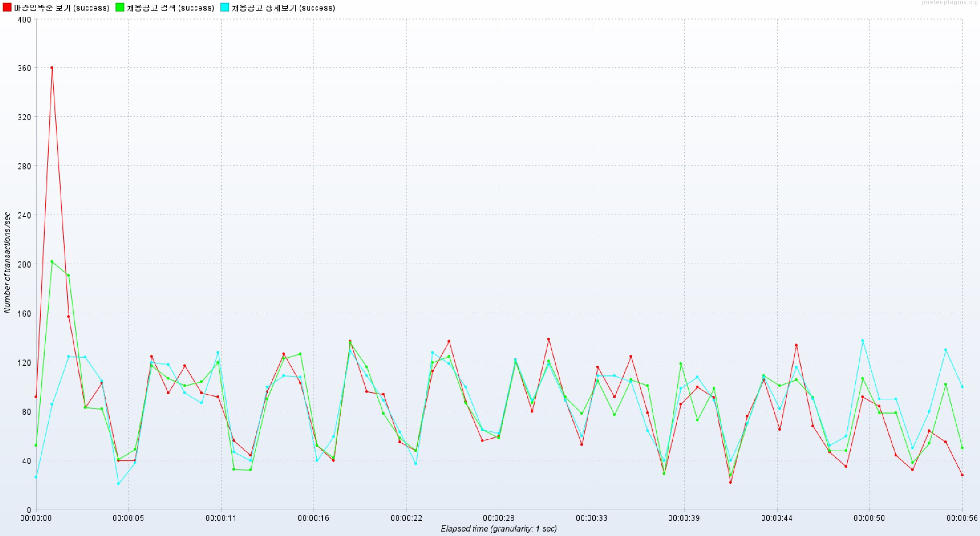This screenshot has height=536, width=980.
Task: Click the 400 value on the Y axis
Action: (25, 19)
